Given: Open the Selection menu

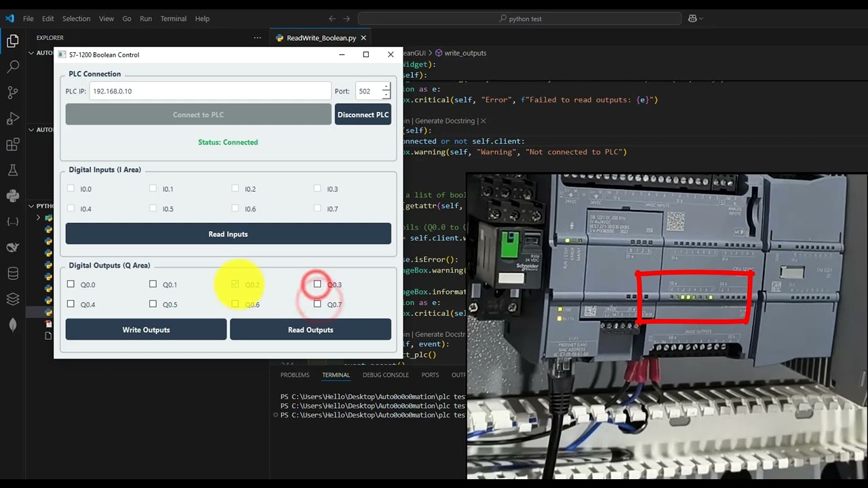Looking at the screenshot, I should click(77, 18).
